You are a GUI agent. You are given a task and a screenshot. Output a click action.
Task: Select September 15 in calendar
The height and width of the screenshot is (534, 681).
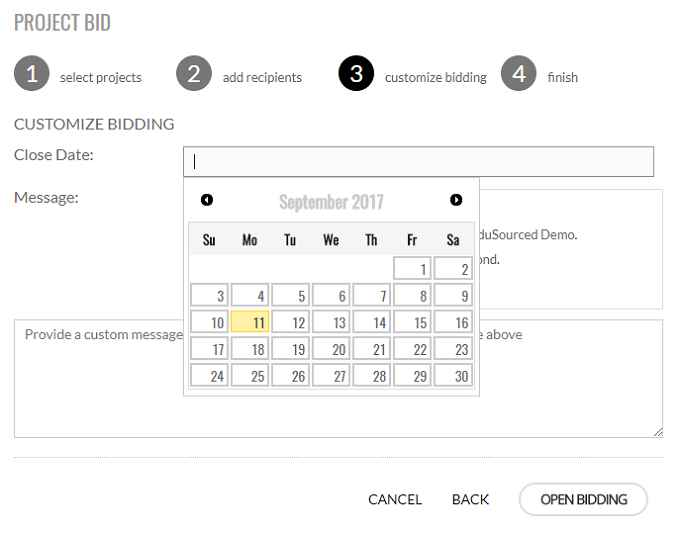[413, 322]
